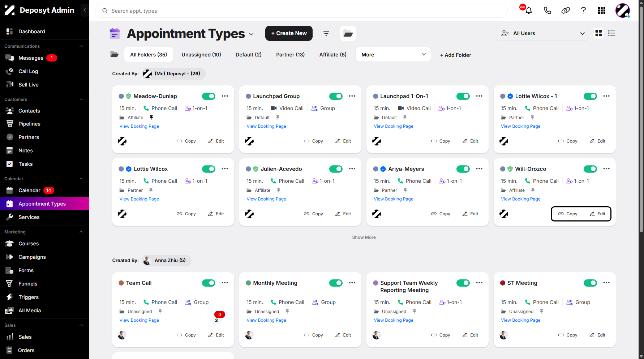This screenshot has width=644, height=359.
Task: Select the Partner (13) folder tab
Action: [290, 55]
